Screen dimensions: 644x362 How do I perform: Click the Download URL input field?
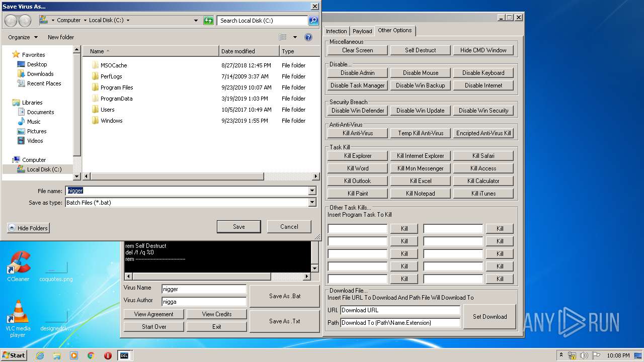coord(400,310)
